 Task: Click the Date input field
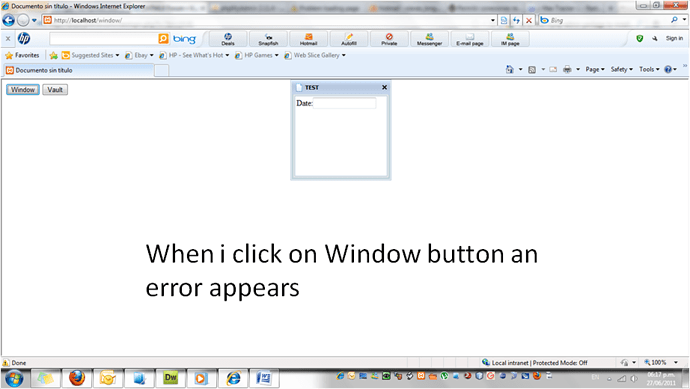[x=345, y=103]
